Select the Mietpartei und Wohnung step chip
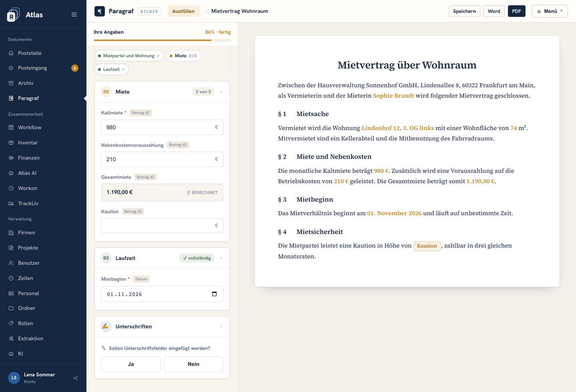This screenshot has width=576, height=392. [x=129, y=56]
